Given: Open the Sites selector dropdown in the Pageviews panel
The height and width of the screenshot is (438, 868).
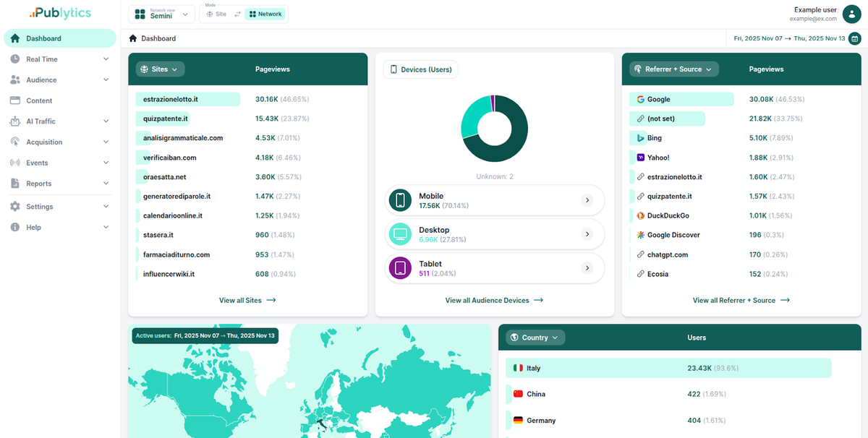Looking at the screenshot, I should (x=159, y=69).
